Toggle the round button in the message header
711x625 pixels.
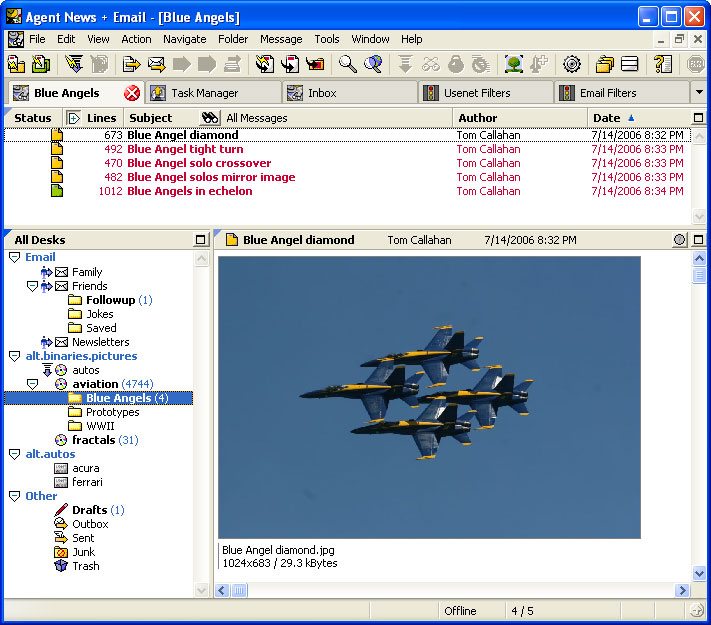tap(680, 240)
